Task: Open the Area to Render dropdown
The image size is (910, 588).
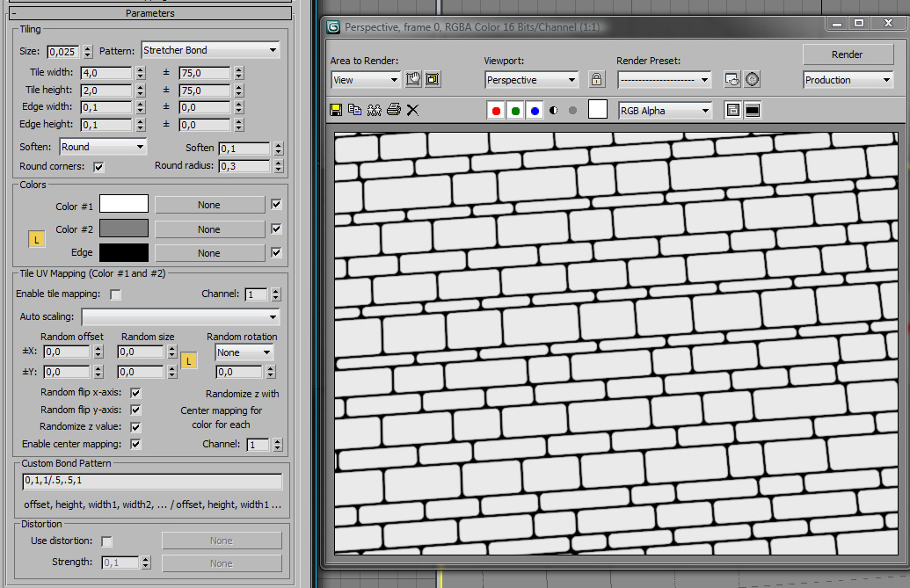Action: (366, 80)
